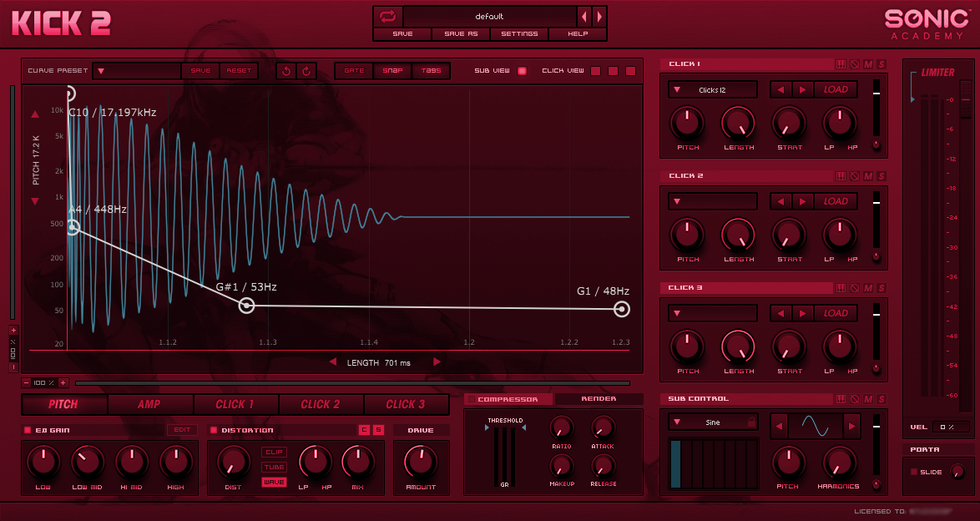
Task: Switch to the Amp tab
Action: click(149, 404)
